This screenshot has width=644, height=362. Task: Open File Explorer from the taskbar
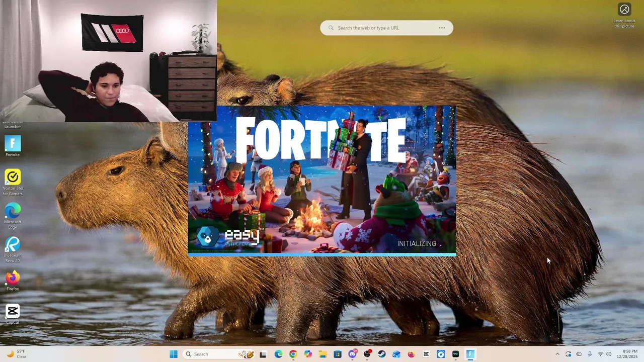tap(323, 354)
